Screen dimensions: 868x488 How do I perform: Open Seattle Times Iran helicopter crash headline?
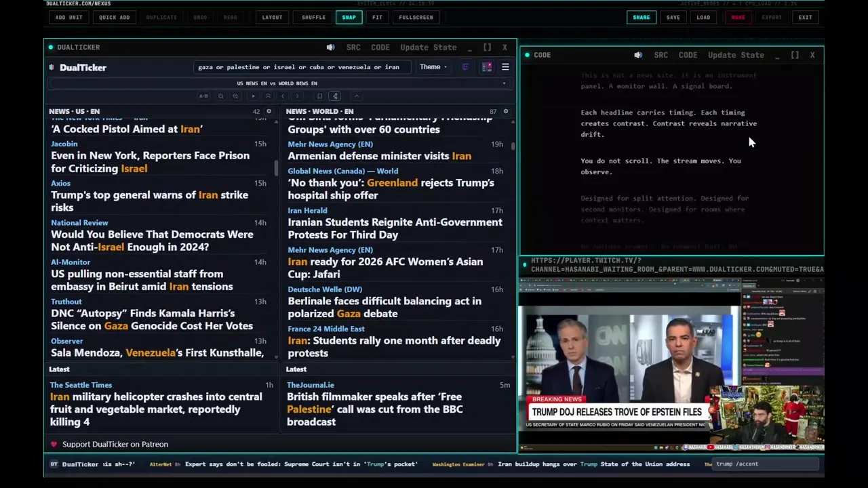(x=156, y=409)
